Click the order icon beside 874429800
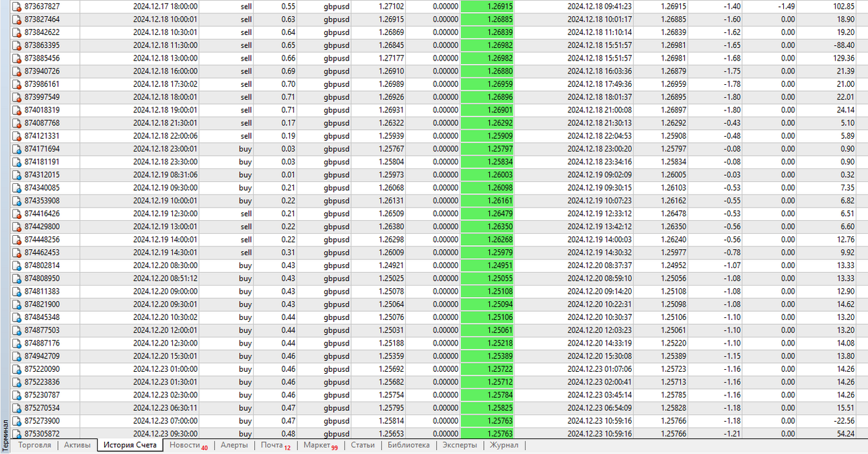 (x=17, y=227)
